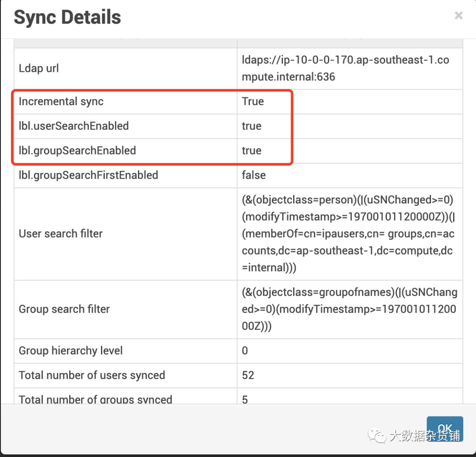Click the ldaps URL value
The height and width of the screenshot is (457, 476).
346,68
